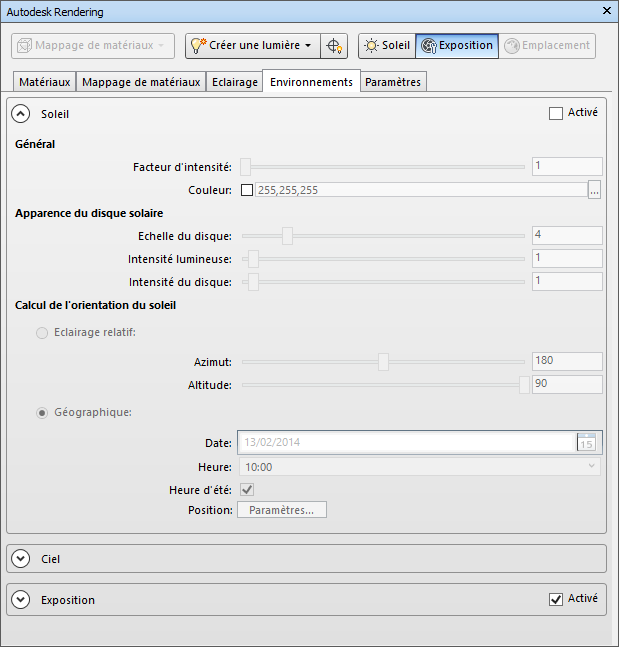
Task: Click the Intensité lumineuse value field
Action: [x=567, y=258]
